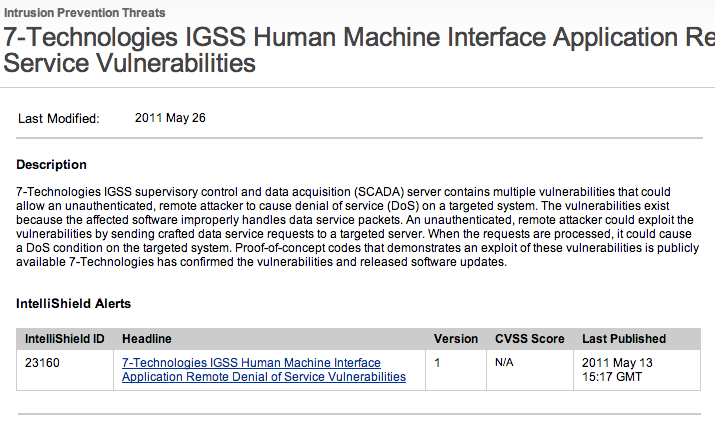Click the 15:17 GMT time text
This screenshot has width=715, height=423.
coord(614,377)
